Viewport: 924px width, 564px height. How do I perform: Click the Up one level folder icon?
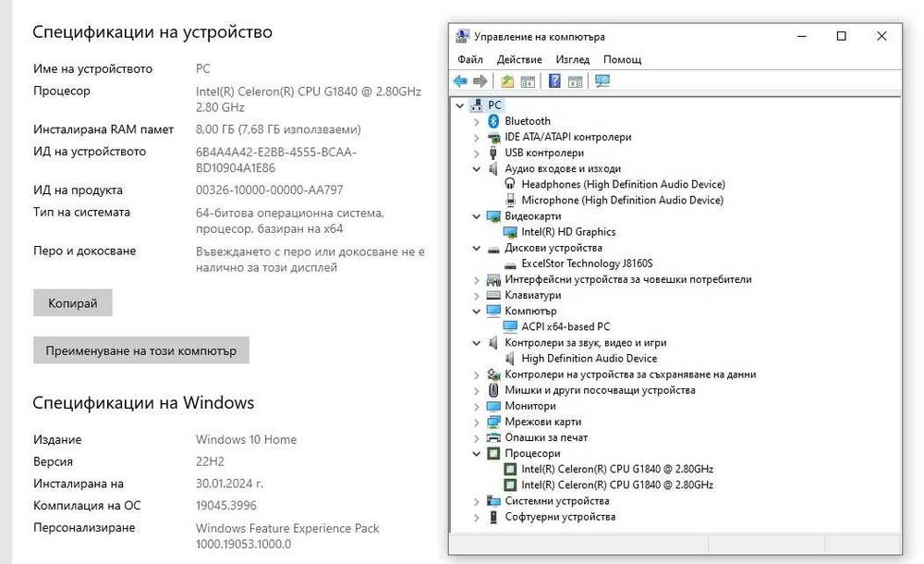[x=507, y=80]
